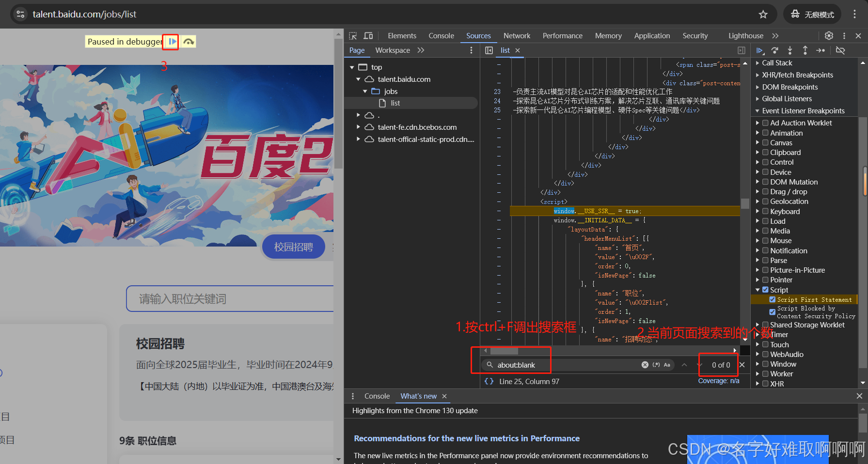Enable Clipboard event breakpoints
This screenshot has width=868, height=464.
(x=766, y=153)
